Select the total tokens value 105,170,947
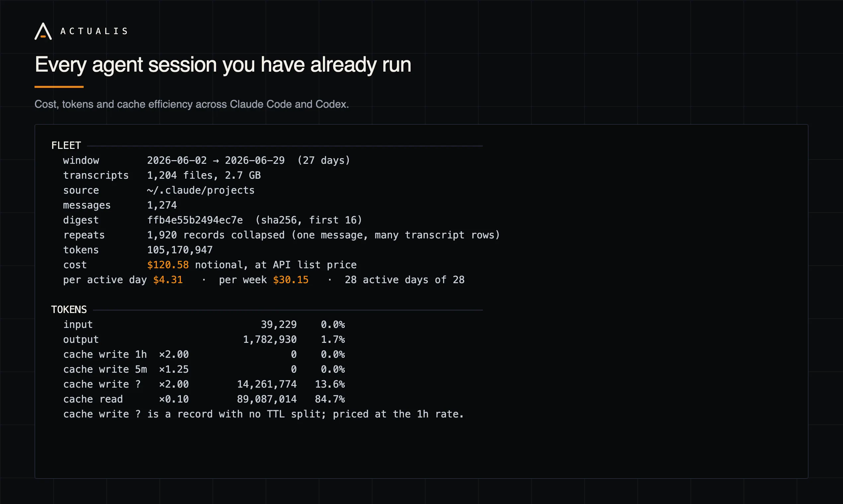This screenshot has width=843, height=504. click(x=180, y=250)
